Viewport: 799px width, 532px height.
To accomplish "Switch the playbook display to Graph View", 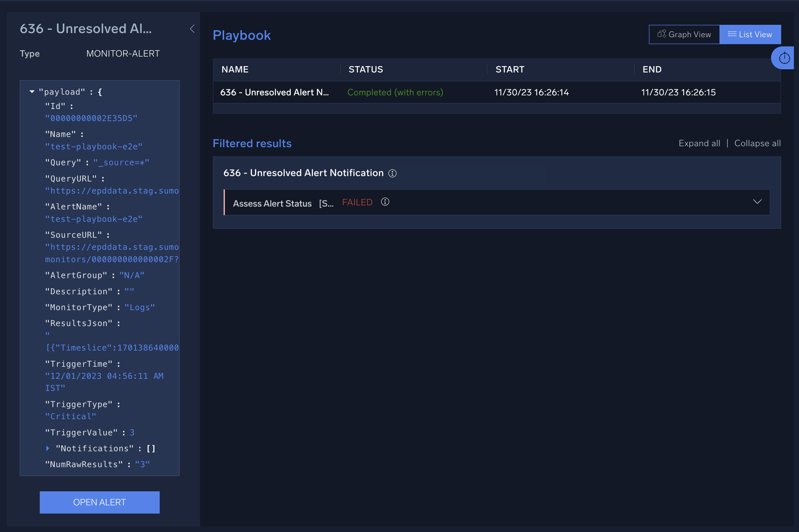I will pyautogui.click(x=684, y=34).
